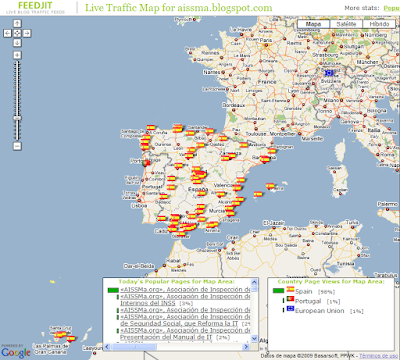Open the Popular stats link at top right
This screenshot has height=360, width=400.
(x=391, y=8)
